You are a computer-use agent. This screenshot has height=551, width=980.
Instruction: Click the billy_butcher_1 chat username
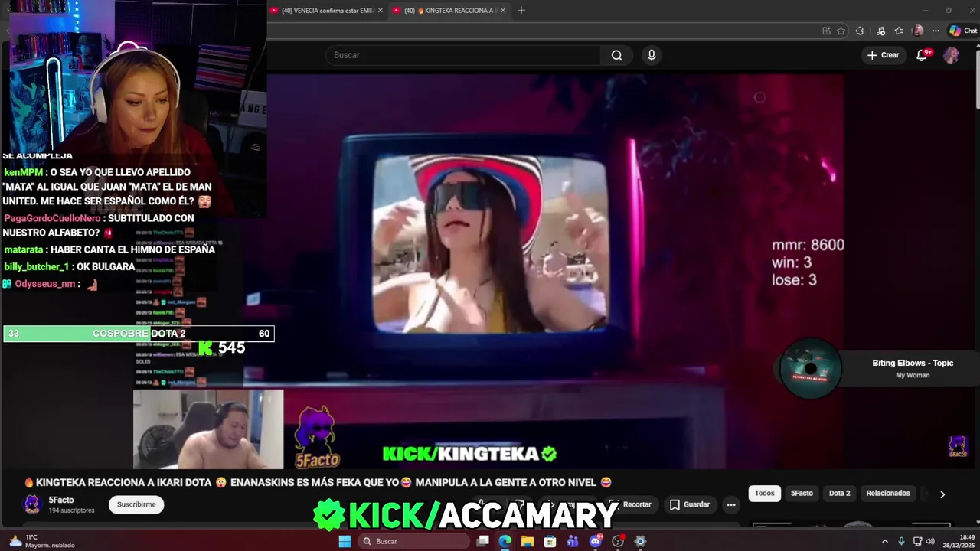coord(37,266)
